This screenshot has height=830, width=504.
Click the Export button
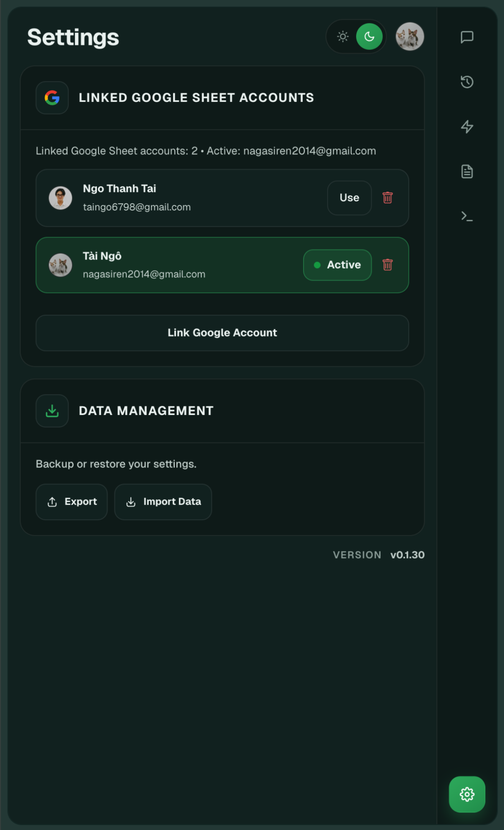[x=72, y=502]
